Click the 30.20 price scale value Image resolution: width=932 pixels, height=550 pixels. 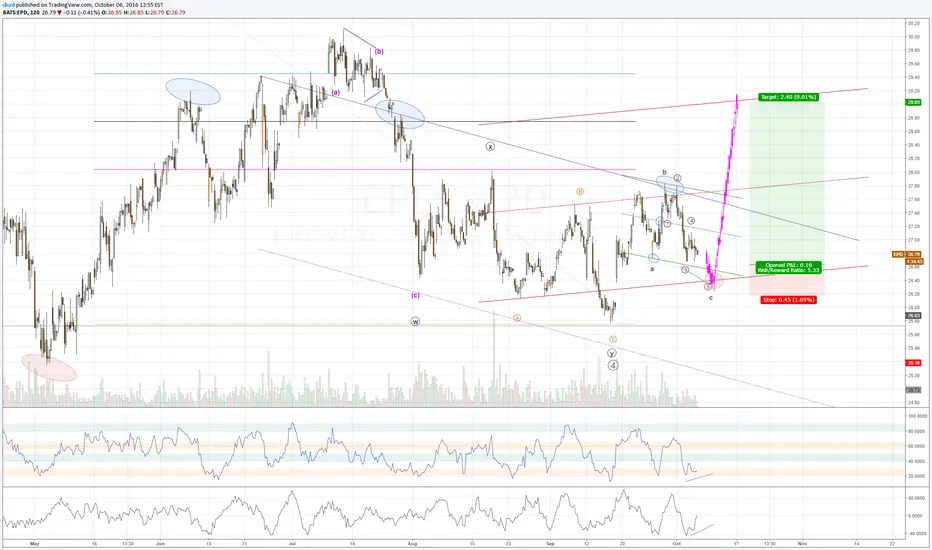(914, 23)
